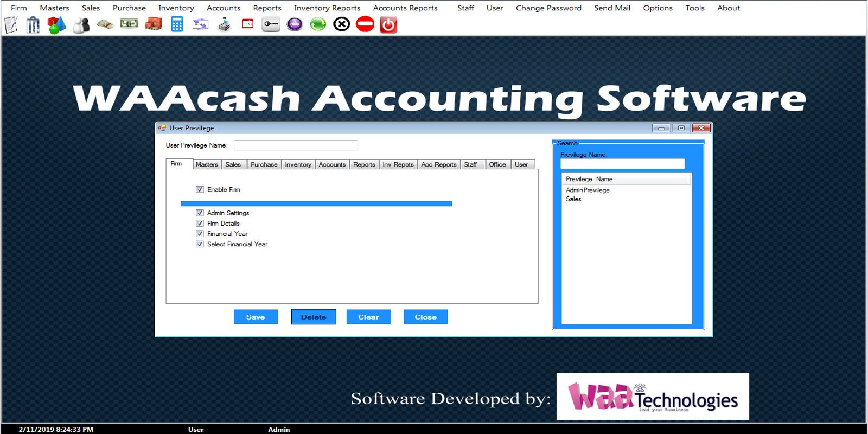Open the Reports menu in the menu bar
This screenshot has height=434, width=868.
267,8
